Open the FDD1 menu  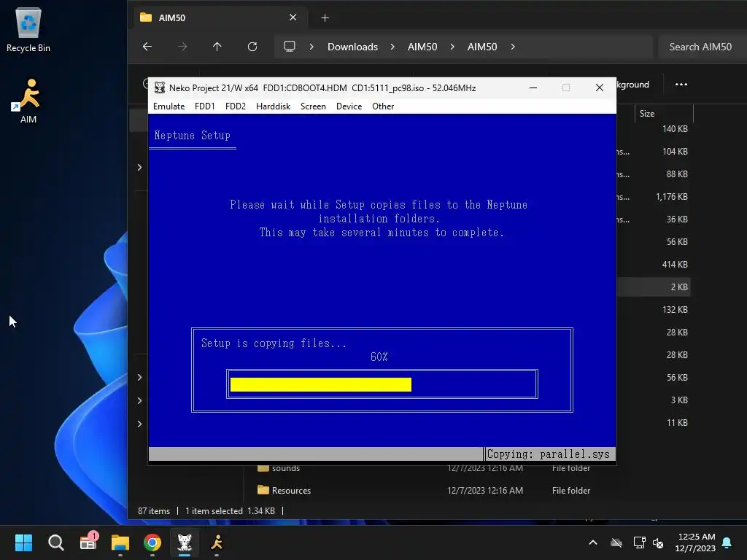pos(204,106)
